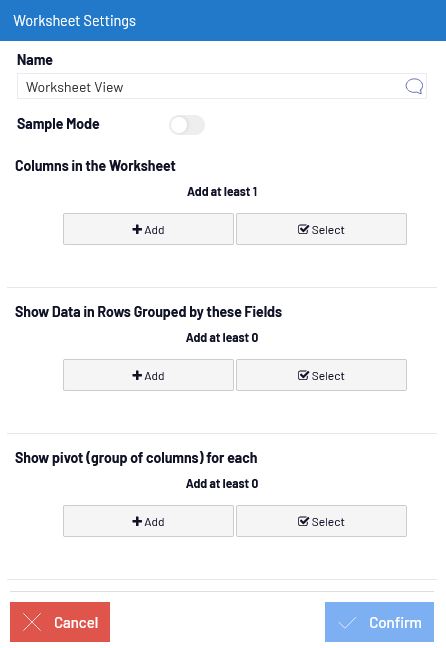Click the Sample Mode label

[x=58, y=124]
